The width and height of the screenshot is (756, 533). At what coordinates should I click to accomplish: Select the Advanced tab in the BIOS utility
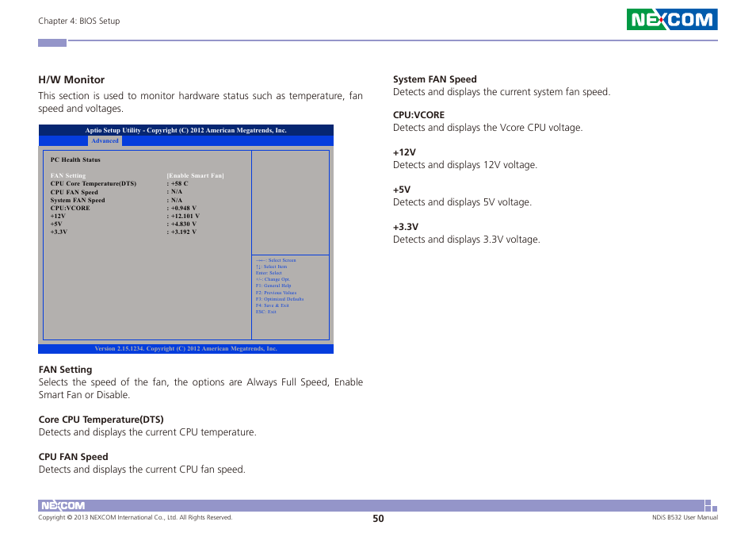105,141
